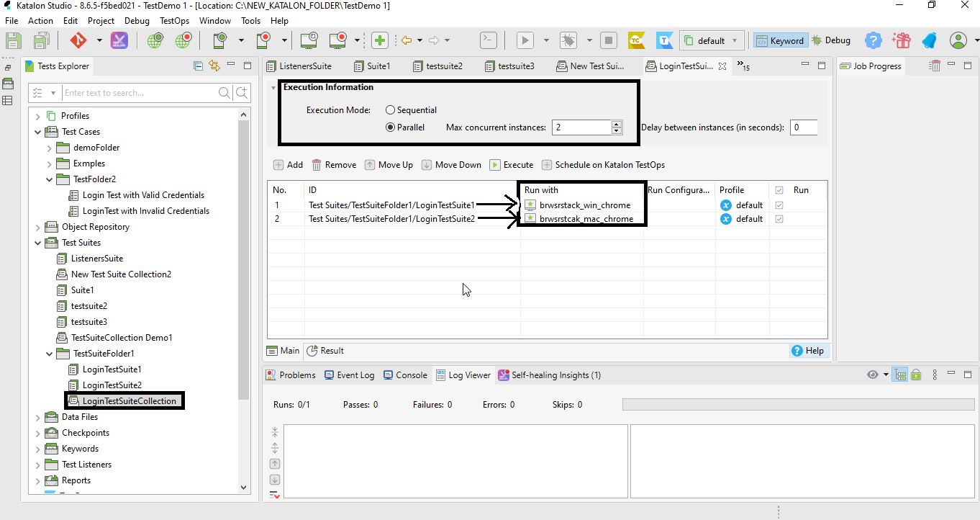Start Web Recorder red globe icon
Screen dimensions: 980x520
coord(183,41)
